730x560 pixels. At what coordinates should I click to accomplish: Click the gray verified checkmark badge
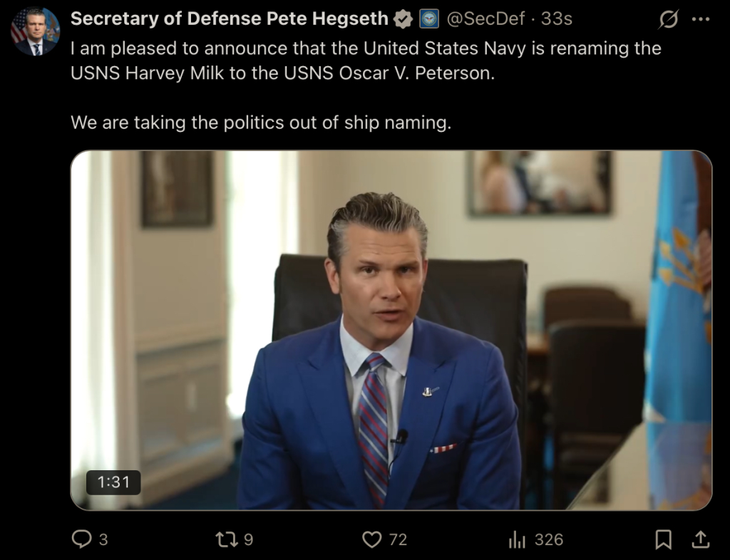pos(403,19)
